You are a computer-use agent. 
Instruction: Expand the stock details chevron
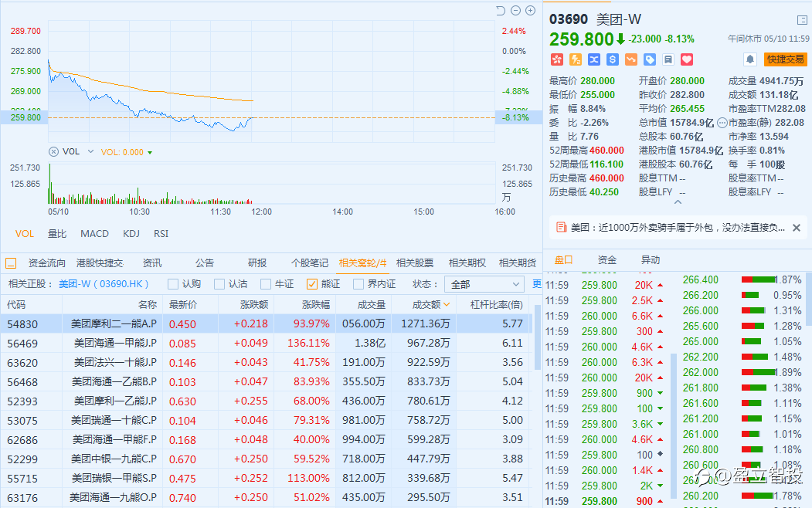[x=678, y=202]
